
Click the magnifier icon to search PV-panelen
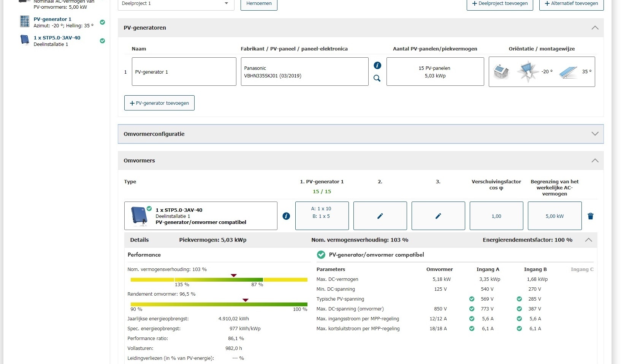coord(377,78)
